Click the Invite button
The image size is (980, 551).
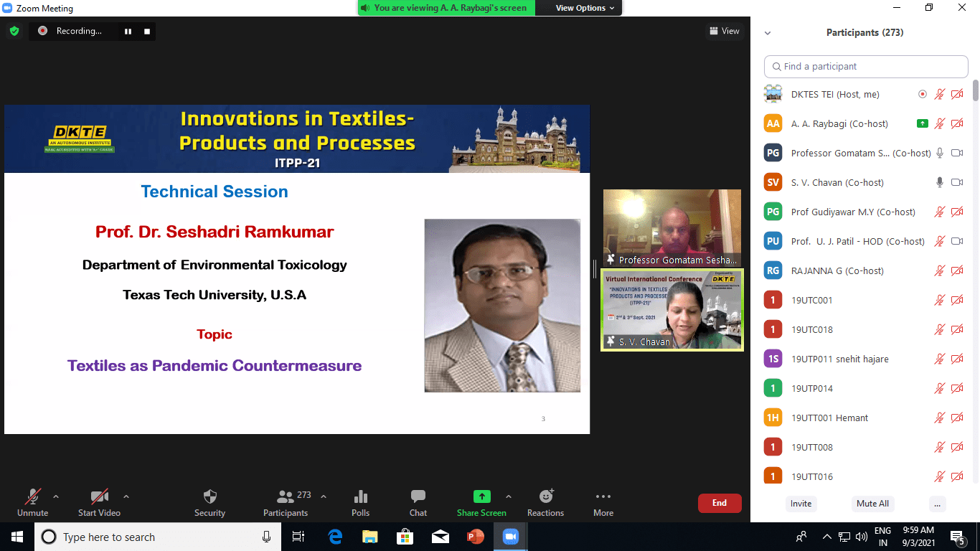click(x=801, y=504)
